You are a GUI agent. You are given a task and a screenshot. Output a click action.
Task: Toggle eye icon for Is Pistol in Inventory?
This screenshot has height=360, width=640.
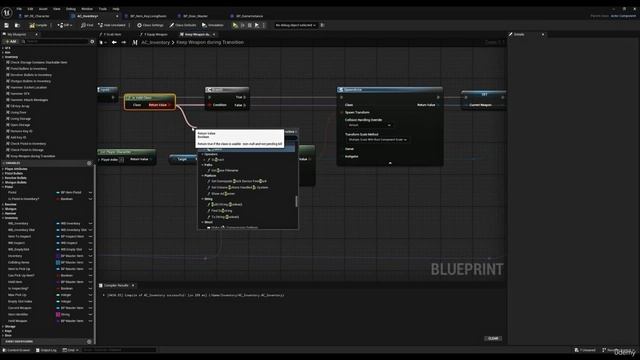point(90,199)
